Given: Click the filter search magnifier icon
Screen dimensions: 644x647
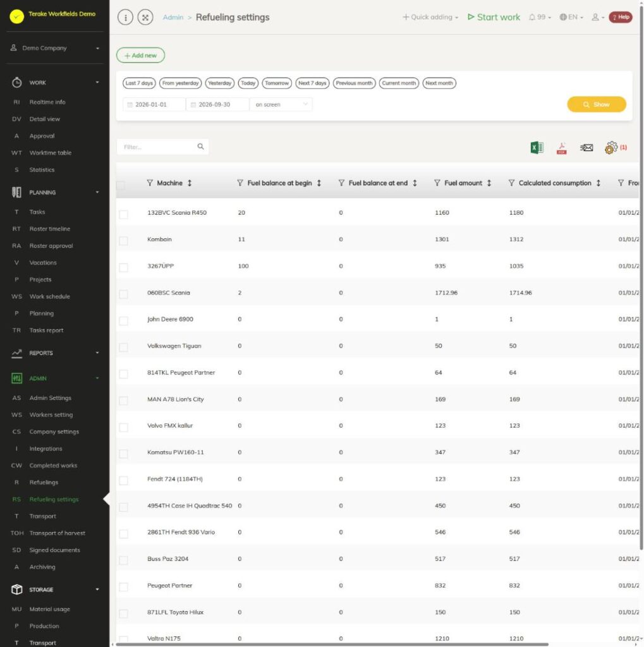Looking at the screenshot, I should pos(200,147).
